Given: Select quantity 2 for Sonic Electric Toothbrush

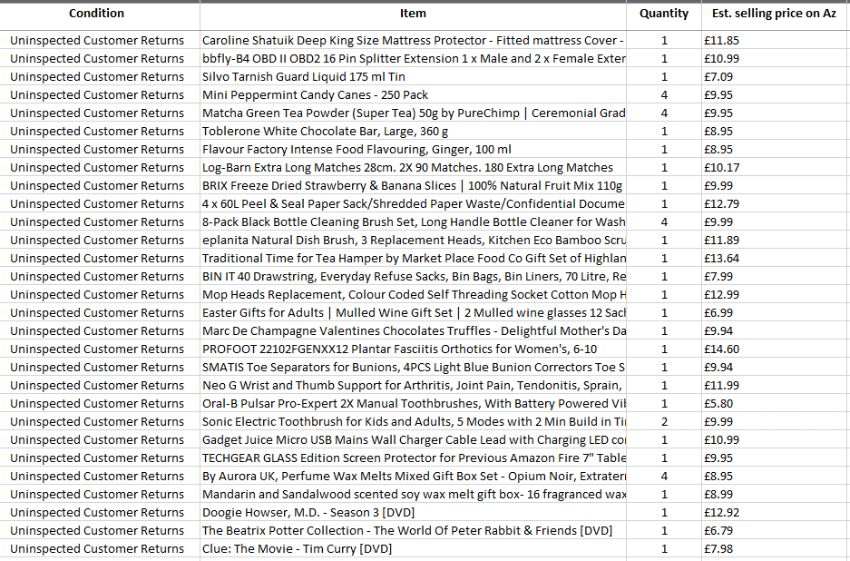Looking at the screenshot, I should pos(664,422).
